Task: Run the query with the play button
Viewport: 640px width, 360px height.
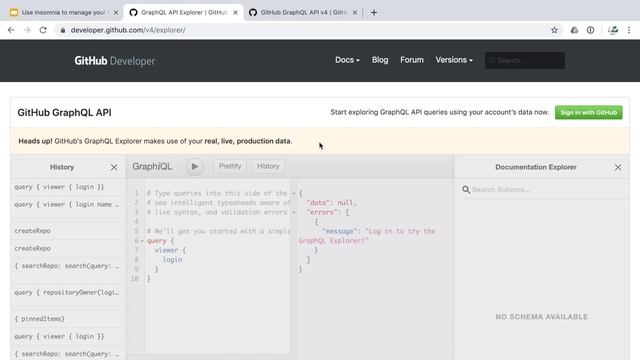Action: click(x=195, y=167)
